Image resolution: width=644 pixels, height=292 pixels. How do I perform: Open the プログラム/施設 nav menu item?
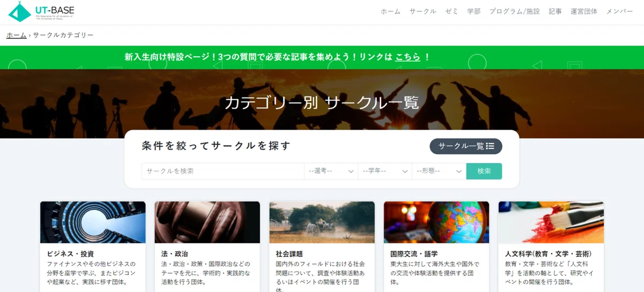tap(515, 11)
